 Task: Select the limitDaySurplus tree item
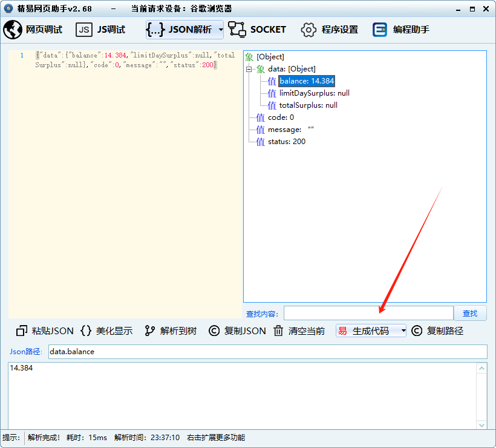click(x=313, y=93)
